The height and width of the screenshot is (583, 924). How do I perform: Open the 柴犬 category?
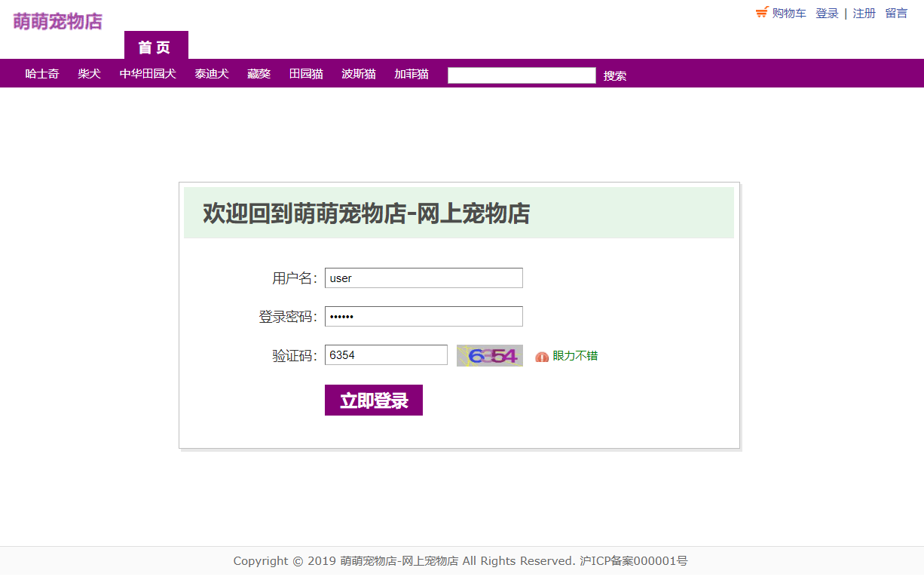click(x=88, y=73)
